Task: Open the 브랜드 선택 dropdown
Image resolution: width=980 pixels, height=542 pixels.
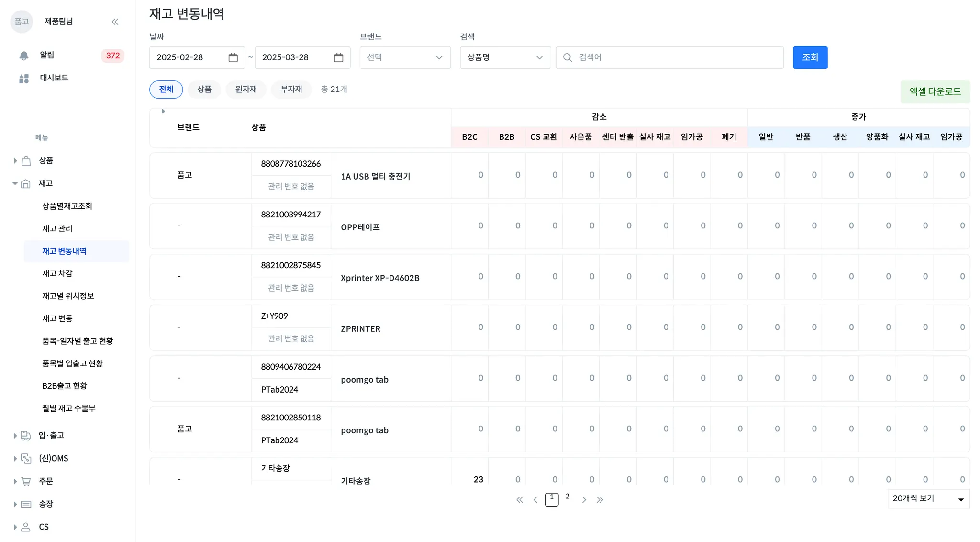Action: click(405, 57)
